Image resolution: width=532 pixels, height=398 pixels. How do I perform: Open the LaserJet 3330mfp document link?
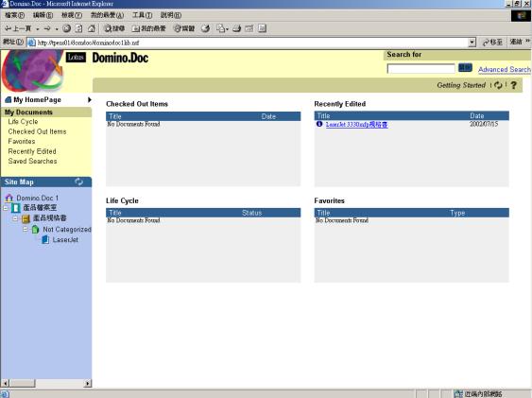point(356,125)
